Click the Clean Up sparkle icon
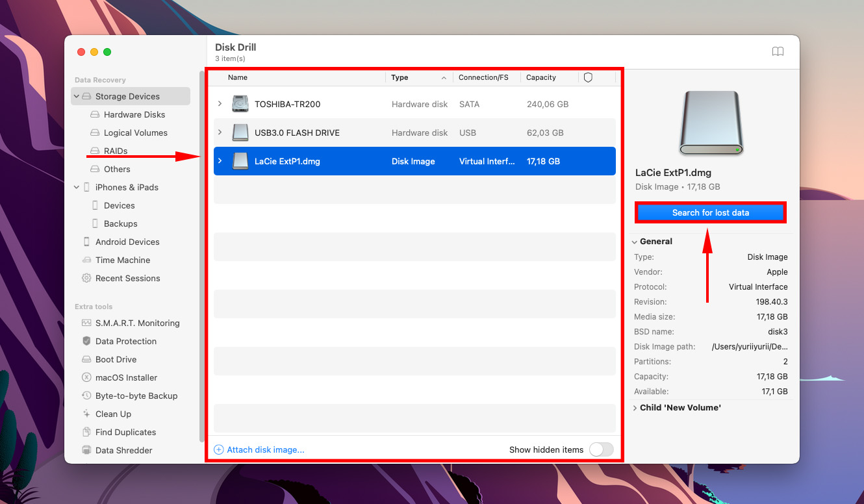The width and height of the screenshot is (864, 504). pos(86,414)
